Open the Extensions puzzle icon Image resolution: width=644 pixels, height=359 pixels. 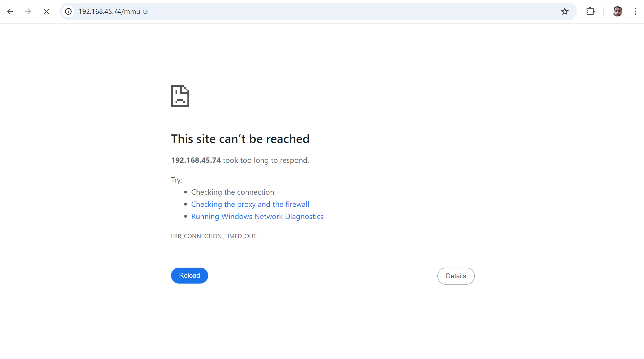click(x=590, y=11)
